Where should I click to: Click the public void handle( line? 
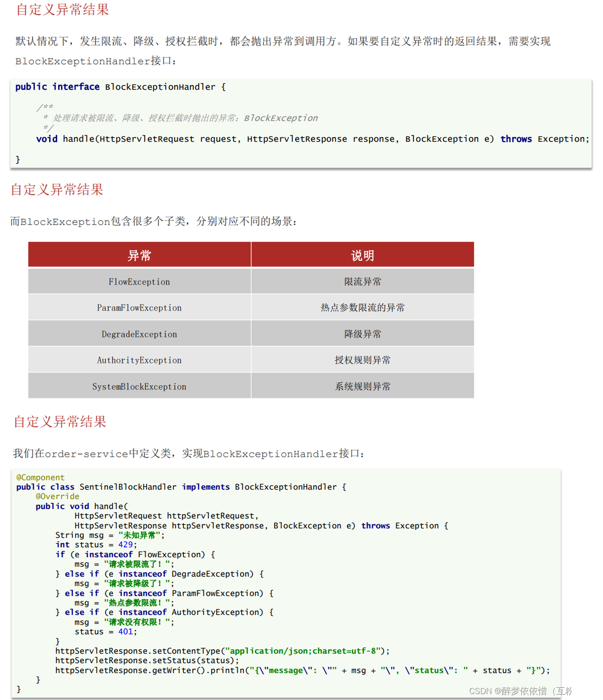82,506
